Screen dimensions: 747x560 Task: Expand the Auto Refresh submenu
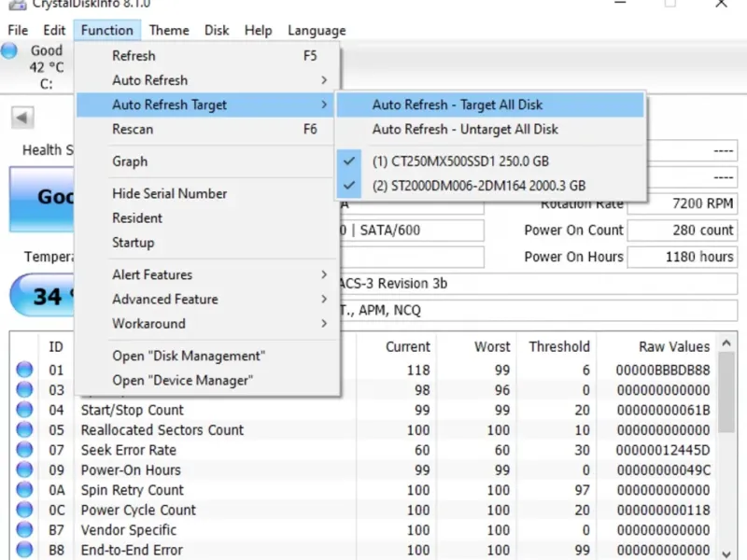coord(206,80)
